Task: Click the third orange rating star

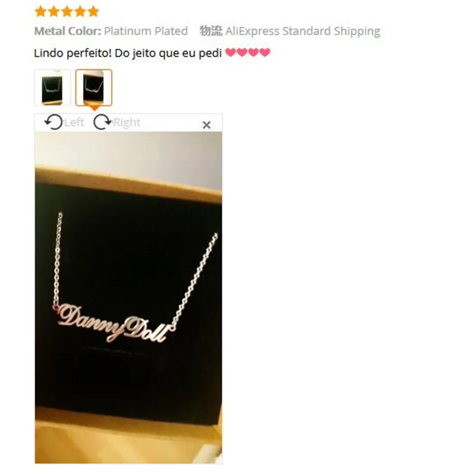Action: pos(67,11)
